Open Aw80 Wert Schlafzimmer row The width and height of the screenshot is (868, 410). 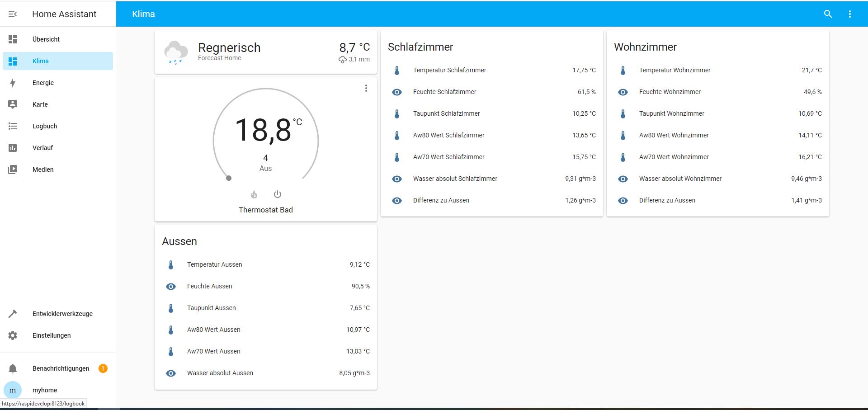[x=492, y=135]
